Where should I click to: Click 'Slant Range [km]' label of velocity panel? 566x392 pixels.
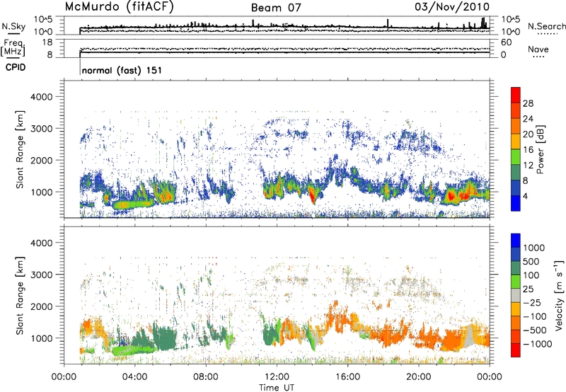pyautogui.click(x=20, y=295)
